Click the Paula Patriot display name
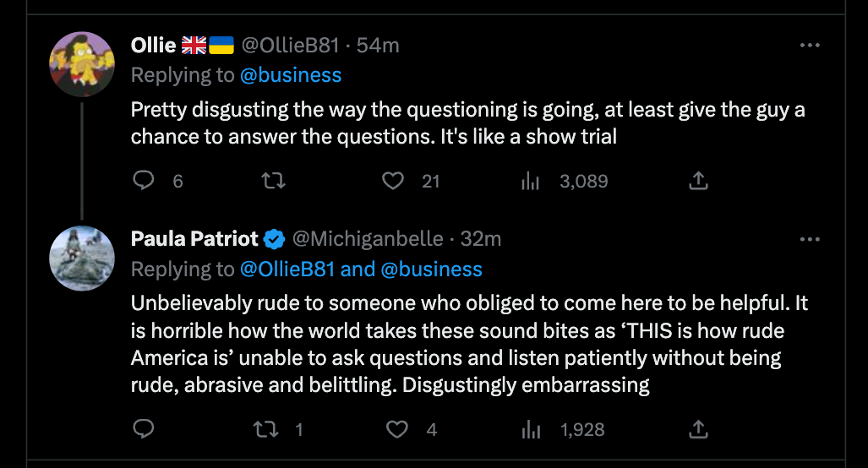Screen dimensions: 868x468 (x=194, y=239)
